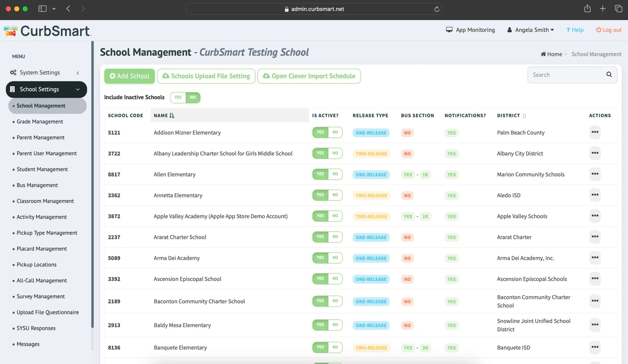
Task: Open actions menu for Addison Mizner Elementary
Action: click(595, 132)
